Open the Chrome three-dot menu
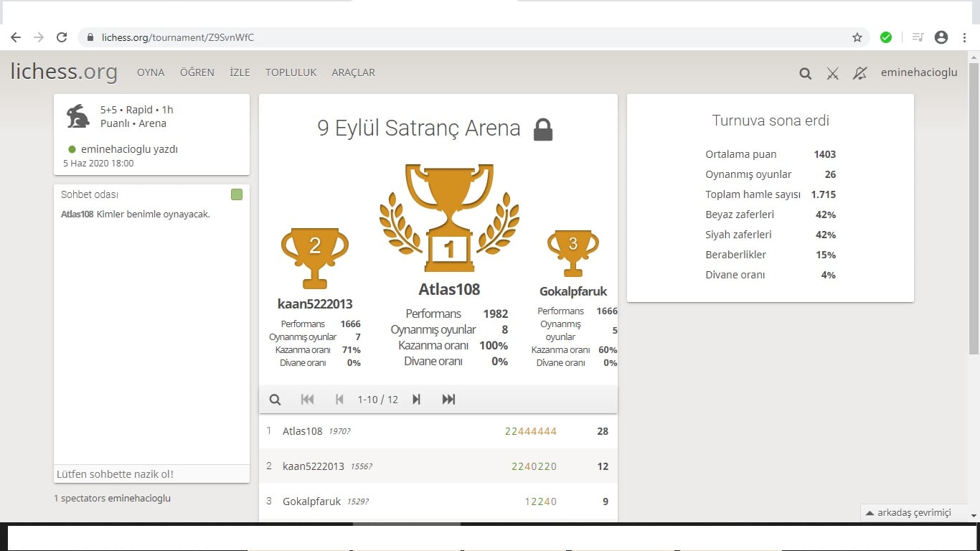980x551 pixels. (965, 37)
